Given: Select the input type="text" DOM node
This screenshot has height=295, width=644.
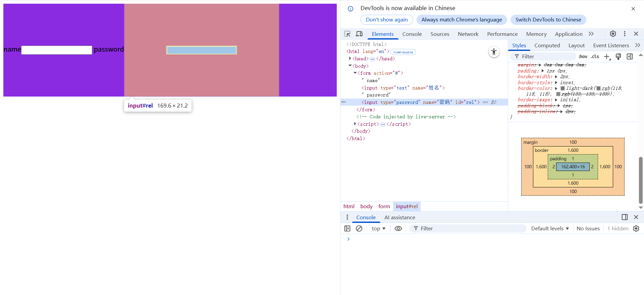Looking at the screenshot, I should tap(403, 88).
